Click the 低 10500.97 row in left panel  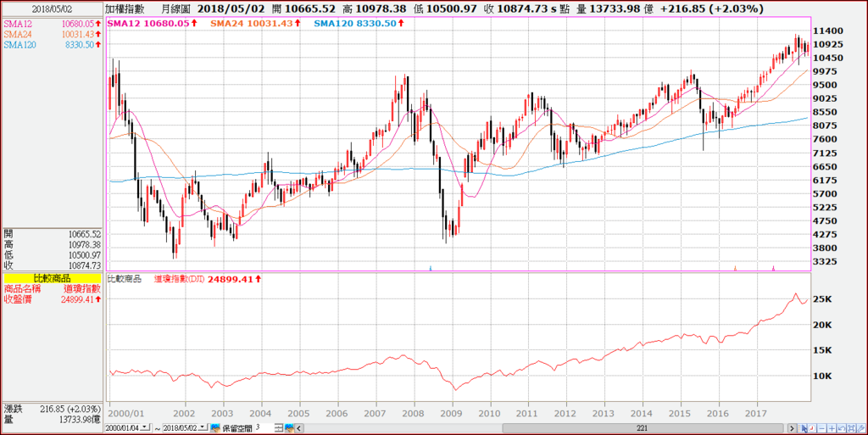pyautogui.click(x=52, y=255)
